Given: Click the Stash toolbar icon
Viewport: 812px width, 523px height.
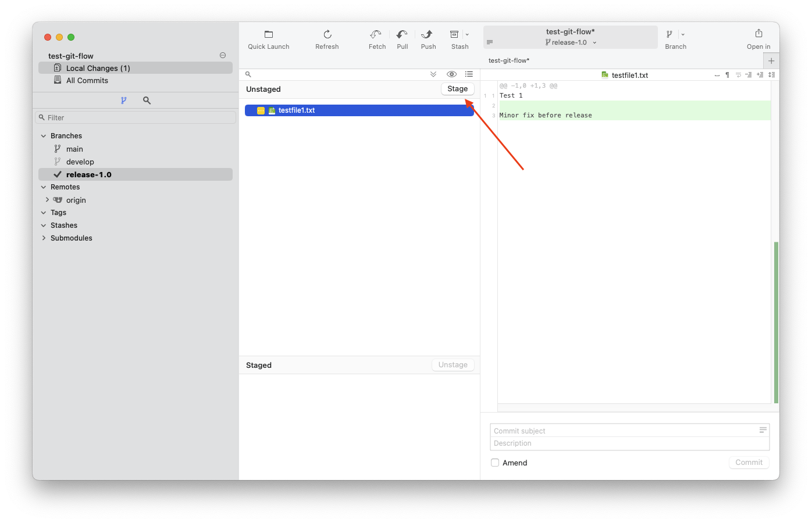Looking at the screenshot, I should 455,35.
